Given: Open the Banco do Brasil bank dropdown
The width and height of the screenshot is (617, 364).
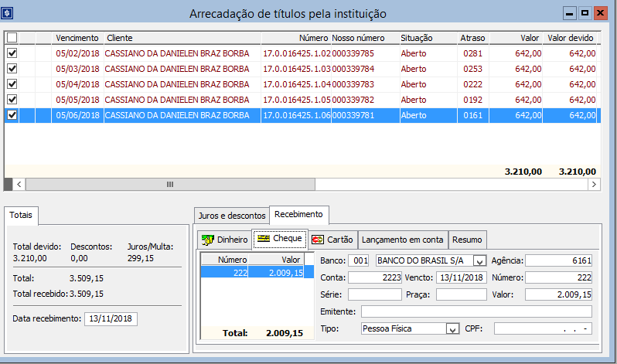Looking at the screenshot, I should coord(479,260).
